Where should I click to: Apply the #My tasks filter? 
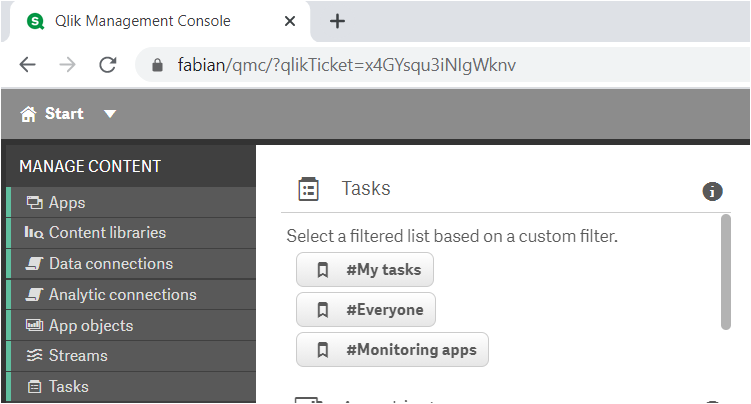pyautogui.click(x=365, y=270)
